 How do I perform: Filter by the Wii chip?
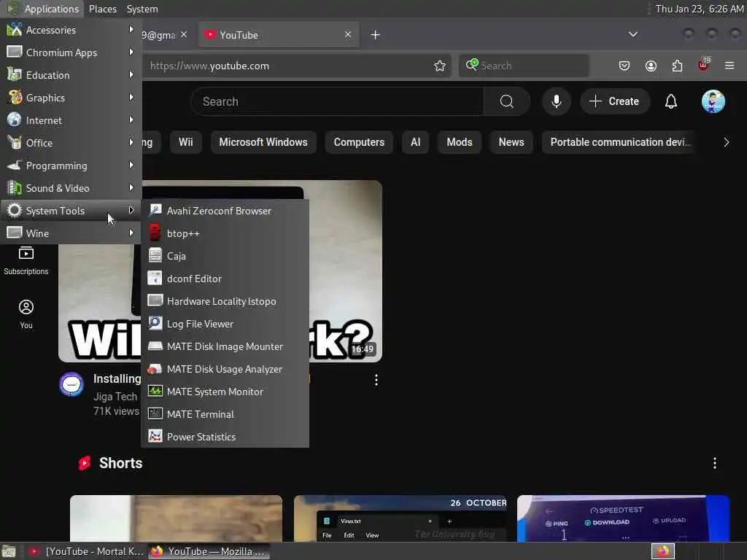(186, 142)
